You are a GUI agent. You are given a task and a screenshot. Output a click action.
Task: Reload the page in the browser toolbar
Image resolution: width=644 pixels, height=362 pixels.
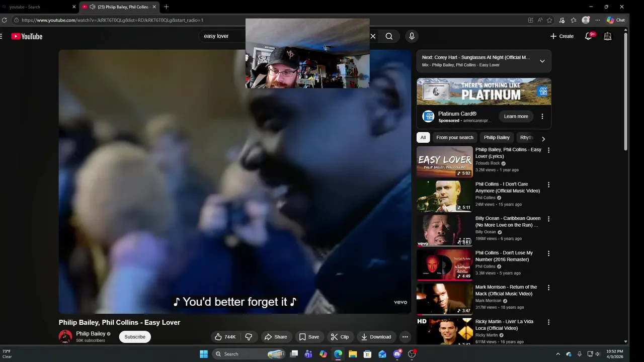pyautogui.click(x=5, y=20)
